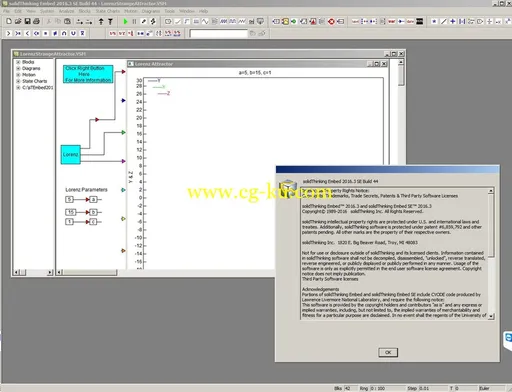Click the monitor display toolbar icon
The image size is (512, 392).
pos(260,21)
